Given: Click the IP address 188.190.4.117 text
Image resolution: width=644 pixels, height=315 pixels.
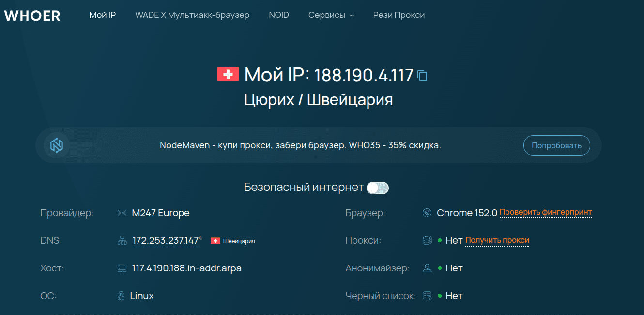Looking at the screenshot, I should 364,76.
